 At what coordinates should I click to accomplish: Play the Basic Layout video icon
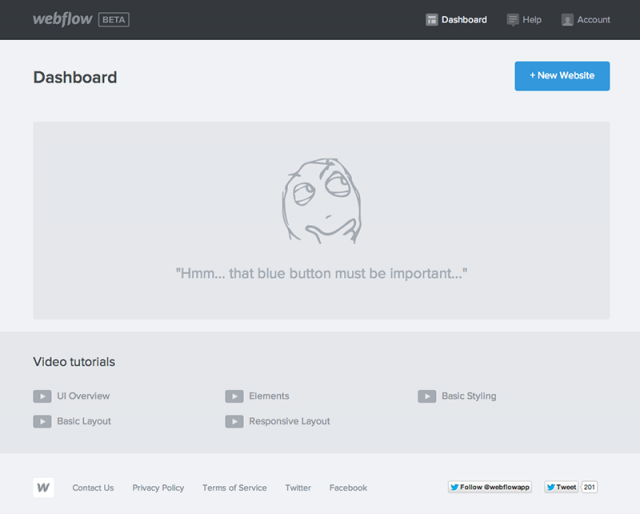42,421
